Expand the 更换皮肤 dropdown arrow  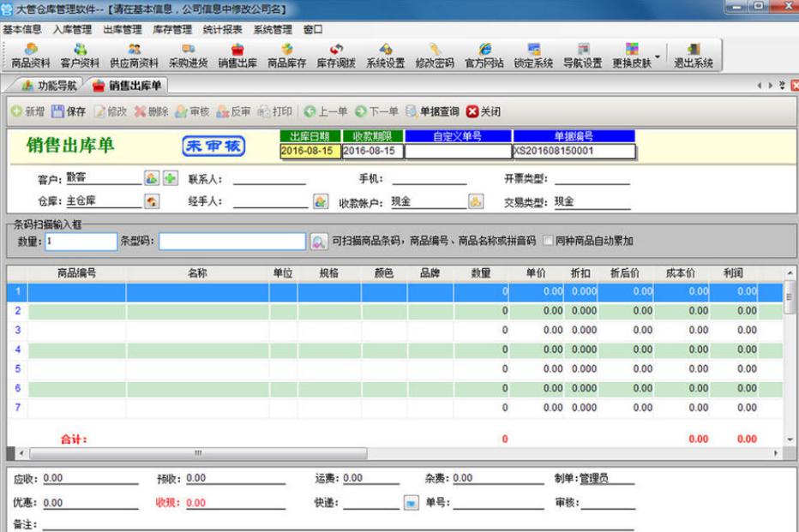click(x=658, y=57)
